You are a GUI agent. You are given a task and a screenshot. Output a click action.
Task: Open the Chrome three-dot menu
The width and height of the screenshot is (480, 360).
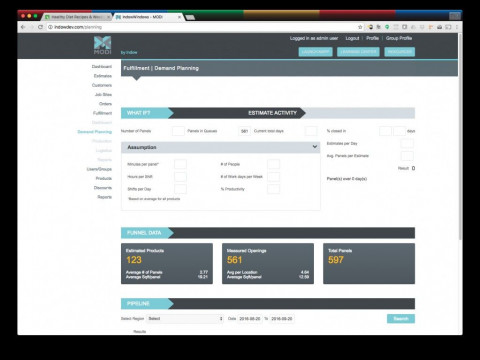point(457,27)
